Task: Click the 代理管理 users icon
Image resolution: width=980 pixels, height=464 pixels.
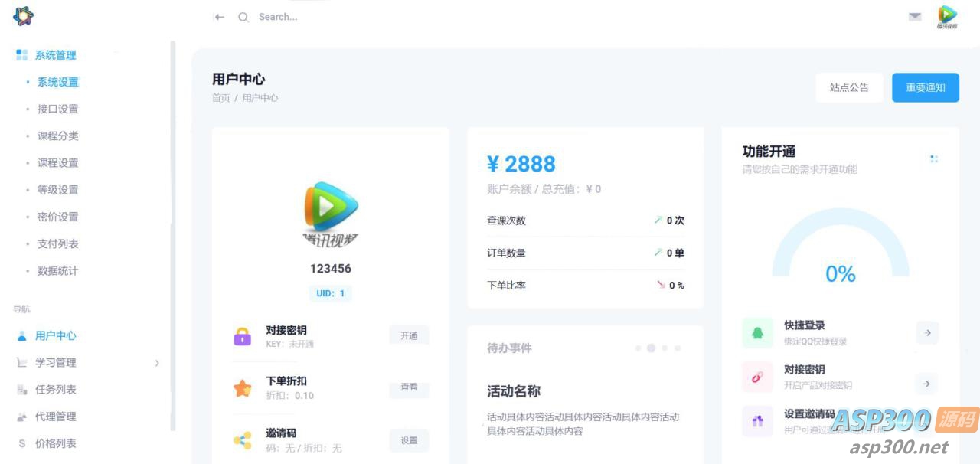Action: tap(22, 417)
